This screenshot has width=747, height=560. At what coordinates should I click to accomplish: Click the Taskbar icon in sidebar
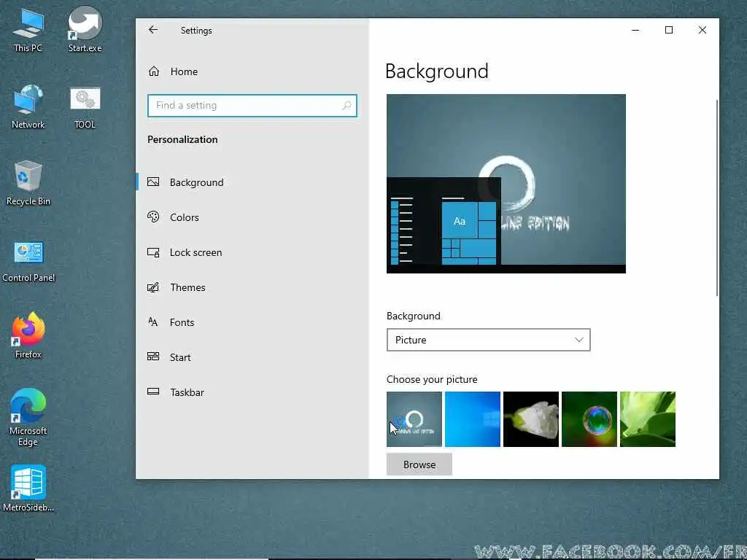point(153,392)
